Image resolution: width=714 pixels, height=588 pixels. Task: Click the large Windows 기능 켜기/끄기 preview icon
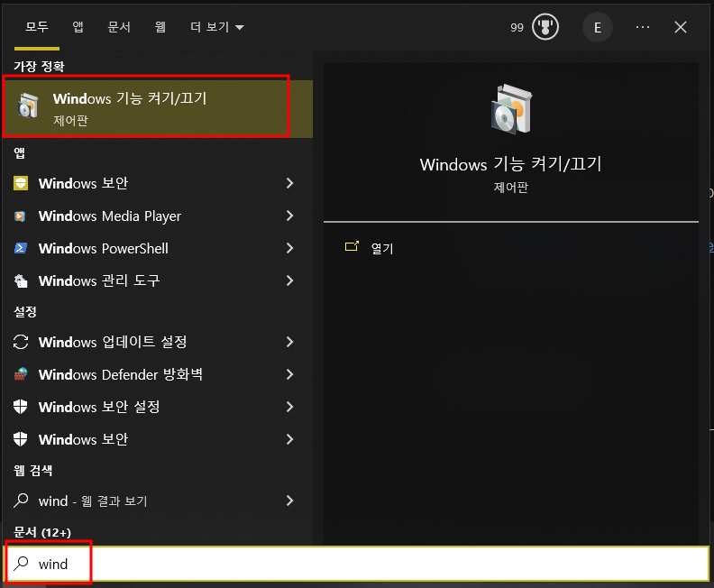(511, 109)
